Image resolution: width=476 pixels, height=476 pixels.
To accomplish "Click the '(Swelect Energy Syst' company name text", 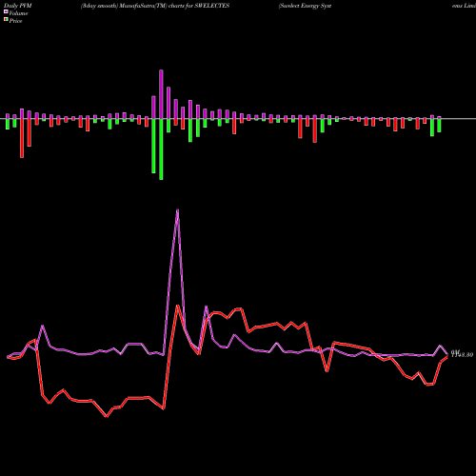I will click(x=305, y=6).
